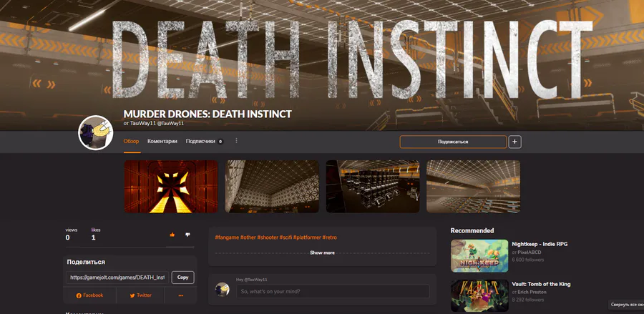The image size is (644, 314).
Task: Open the patterned-wall room screenshot thumbnail
Action: [272, 187]
